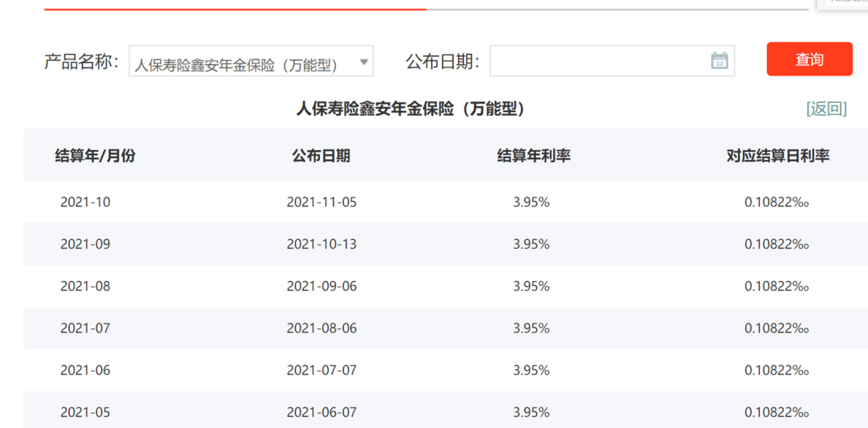Expand the 产品名称 dropdown arrow
868x428 pixels.
coord(364,61)
